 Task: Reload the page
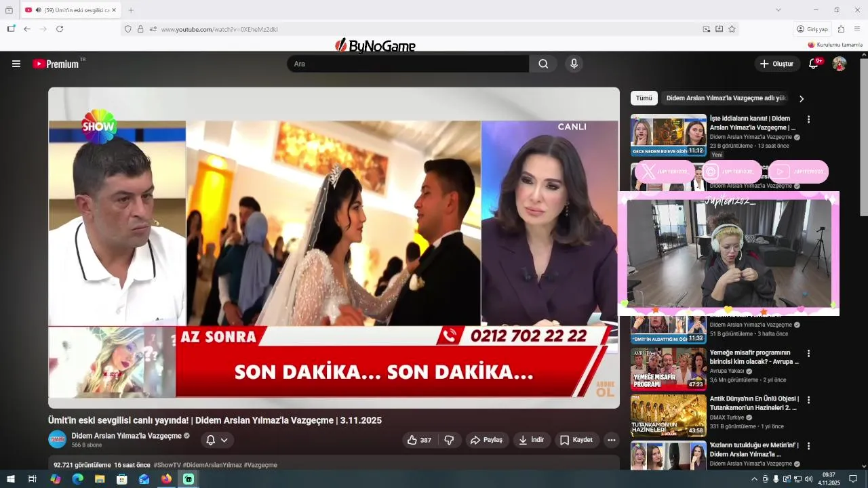pos(60,29)
